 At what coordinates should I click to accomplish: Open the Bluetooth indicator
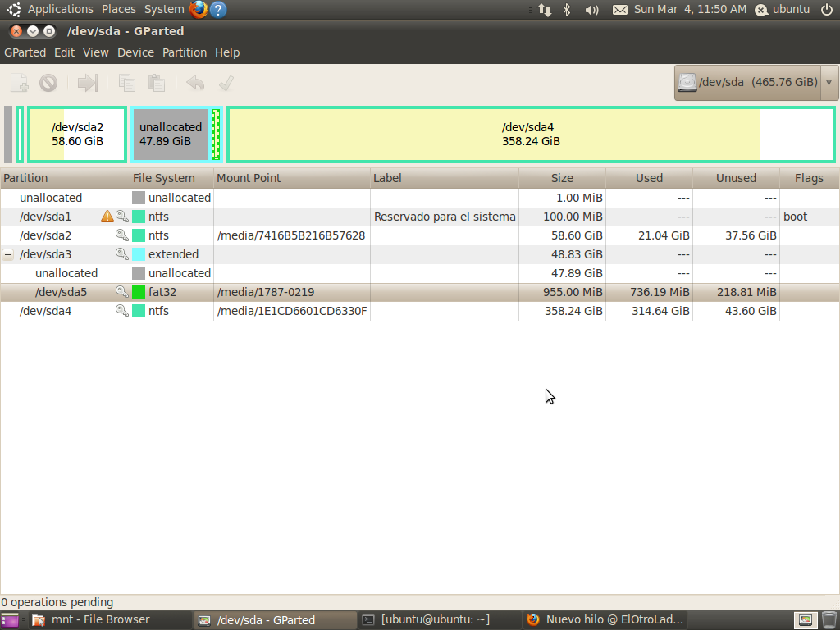(567, 10)
